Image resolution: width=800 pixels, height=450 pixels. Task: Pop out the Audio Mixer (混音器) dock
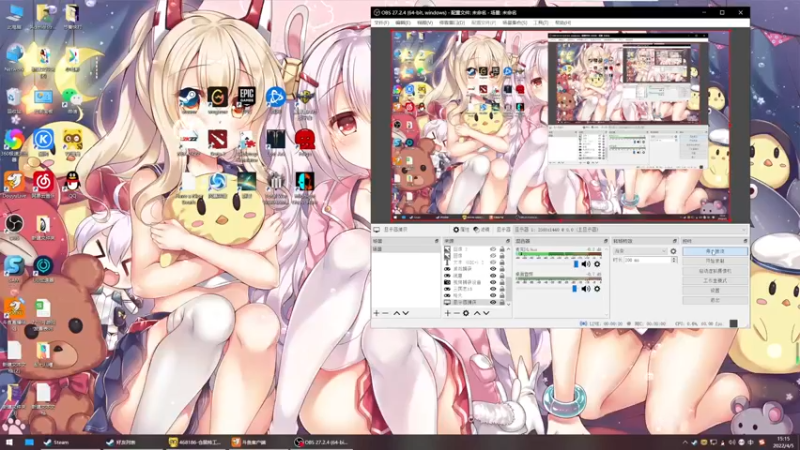(x=606, y=241)
